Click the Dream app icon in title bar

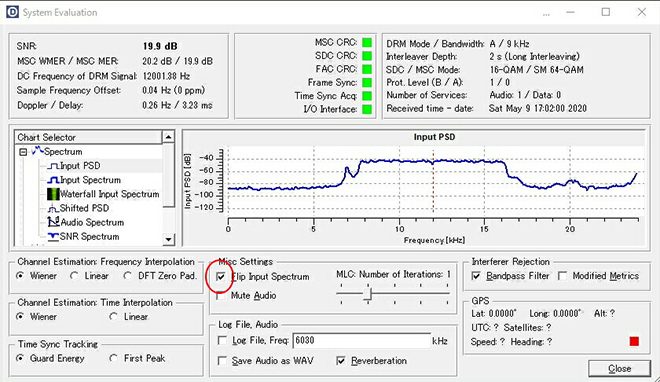(x=12, y=12)
